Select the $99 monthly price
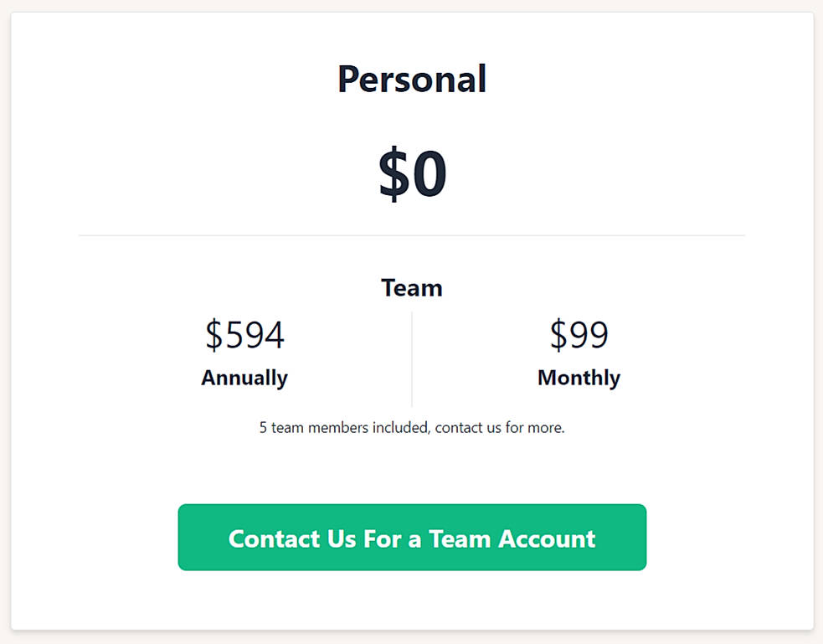The height and width of the screenshot is (644, 823). [x=579, y=335]
